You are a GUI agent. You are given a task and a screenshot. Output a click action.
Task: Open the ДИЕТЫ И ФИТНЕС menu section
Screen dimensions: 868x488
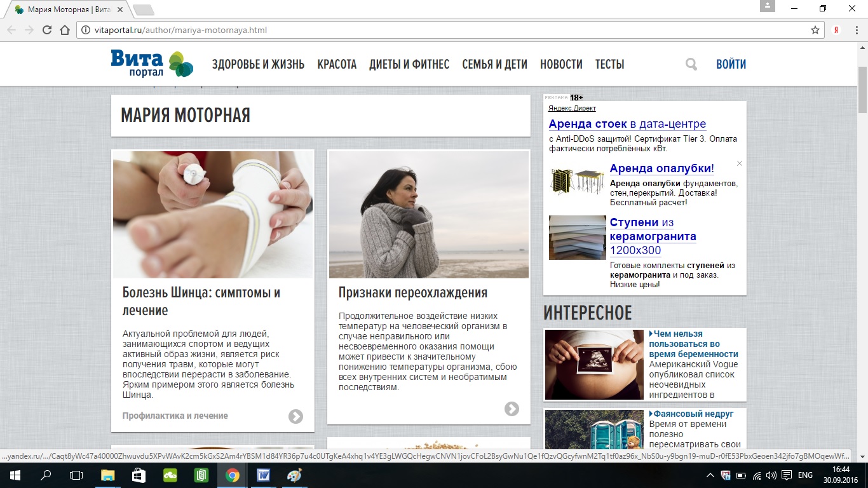tap(409, 64)
